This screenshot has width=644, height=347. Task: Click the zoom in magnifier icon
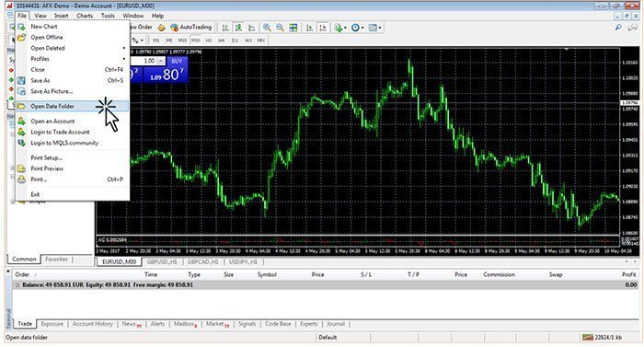pos(267,28)
